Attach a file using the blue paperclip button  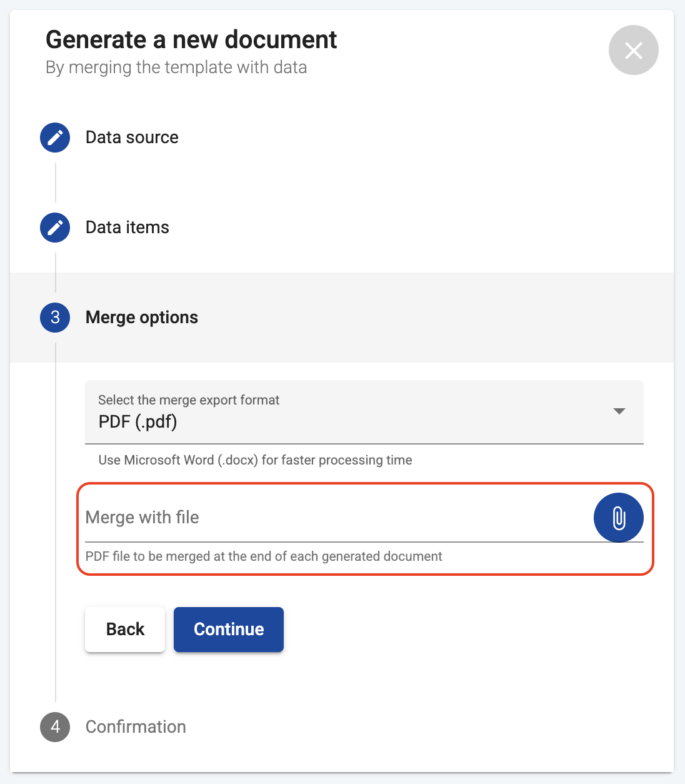click(618, 518)
